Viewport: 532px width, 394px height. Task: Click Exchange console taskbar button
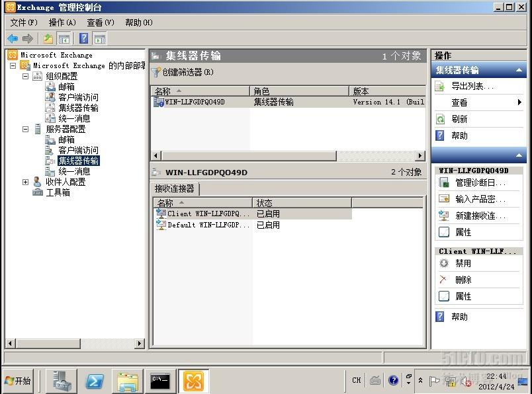pyautogui.click(x=193, y=381)
